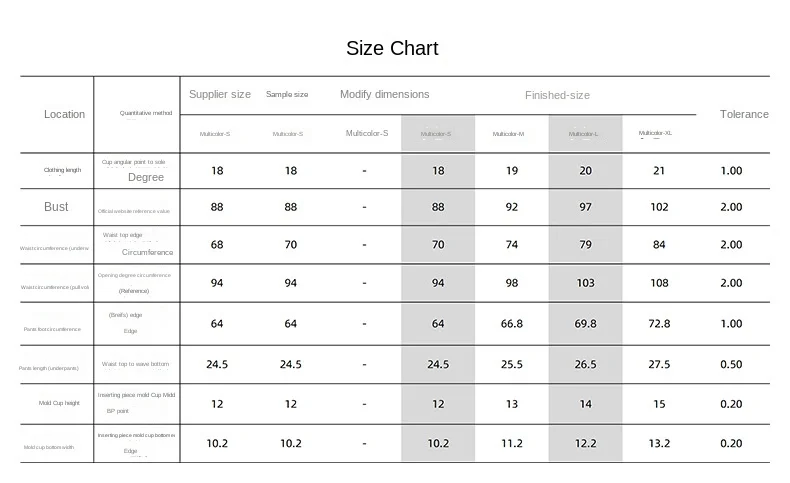Select the Modify dimensions header
Screen dimensions: 790x483
click(x=384, y=94)
